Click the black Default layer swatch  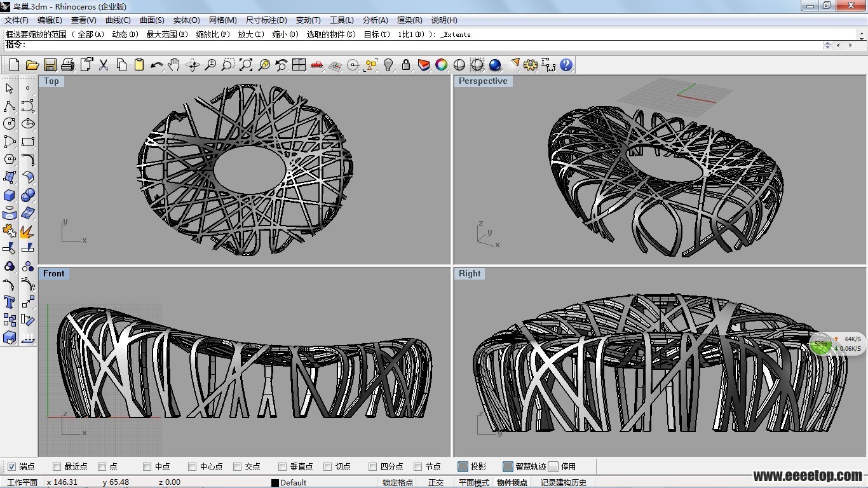(x=275, y=483)
